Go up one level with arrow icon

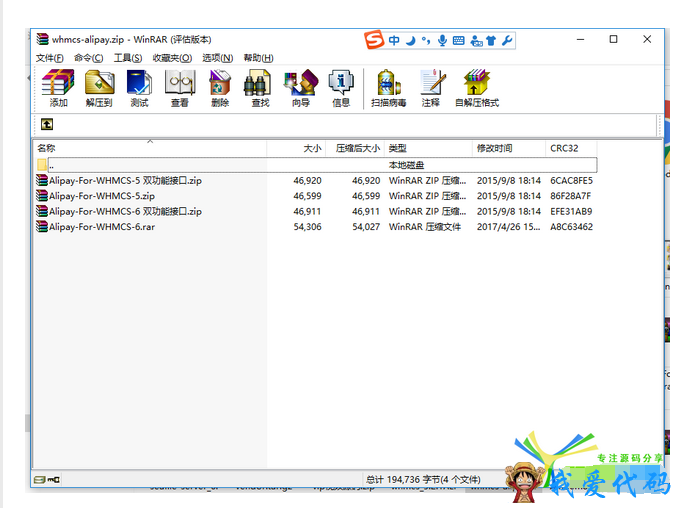coord(47,124)
